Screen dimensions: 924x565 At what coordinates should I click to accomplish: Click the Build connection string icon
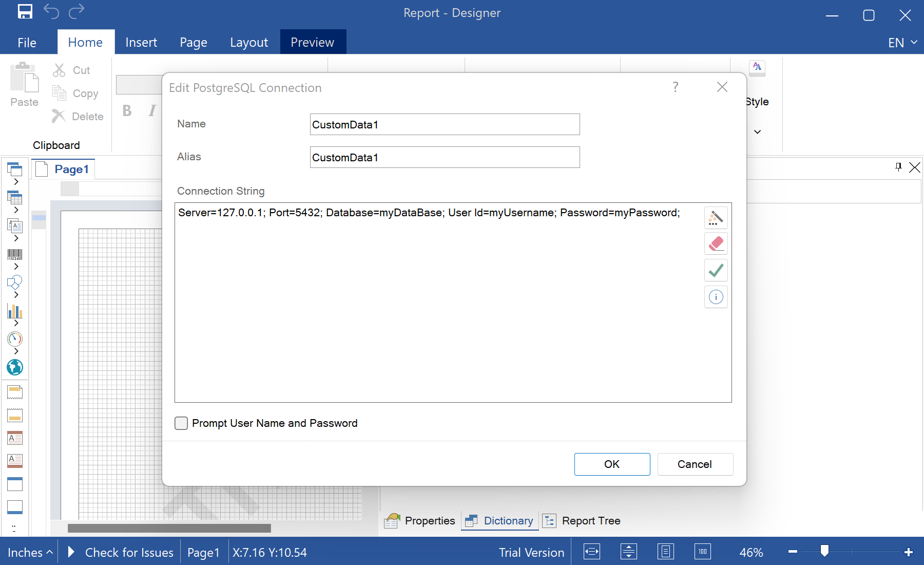coord(716,218)
